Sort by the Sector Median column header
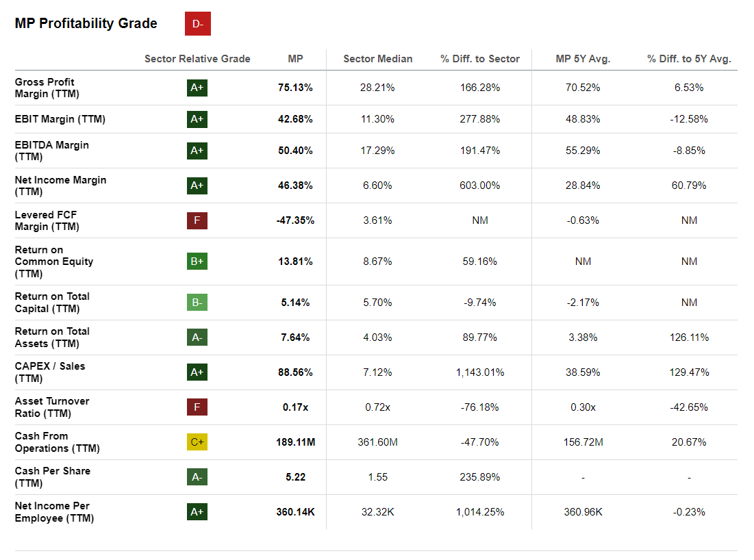The width and height of the screenshot is (754, 560). pyautogui.click(x=378, y=59)
